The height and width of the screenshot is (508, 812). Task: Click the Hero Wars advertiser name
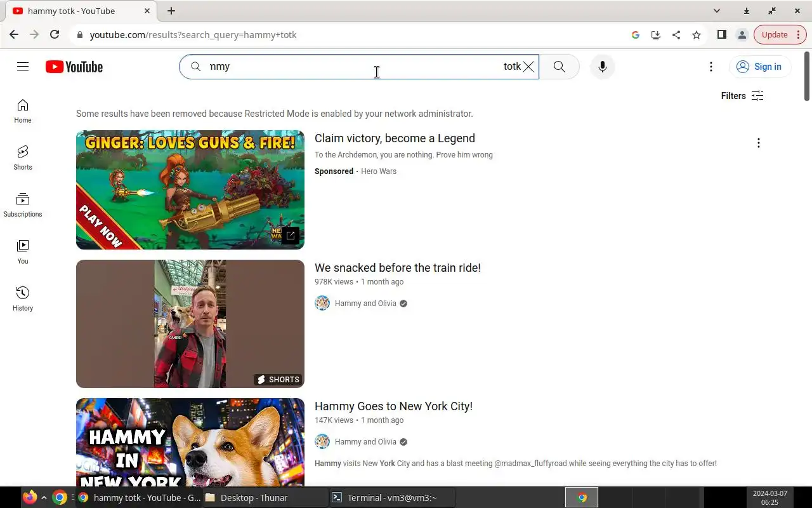point(379,171)
